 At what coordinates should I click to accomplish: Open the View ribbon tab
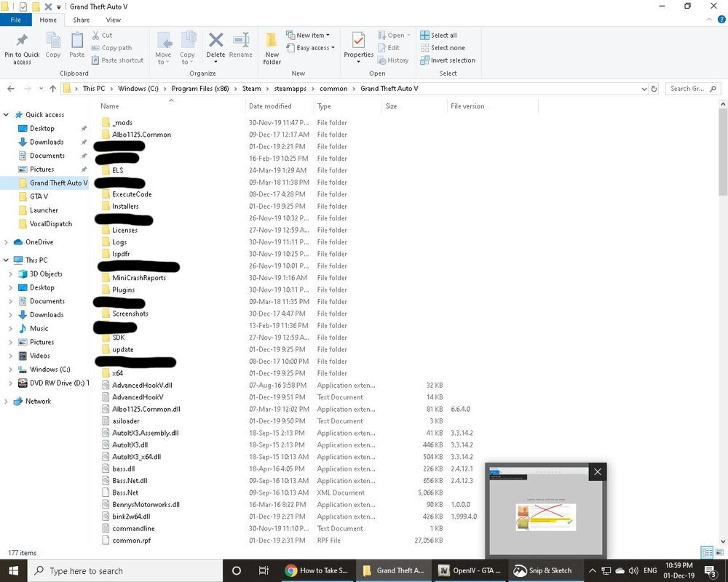pyautogui.click(x=114, y=20)
